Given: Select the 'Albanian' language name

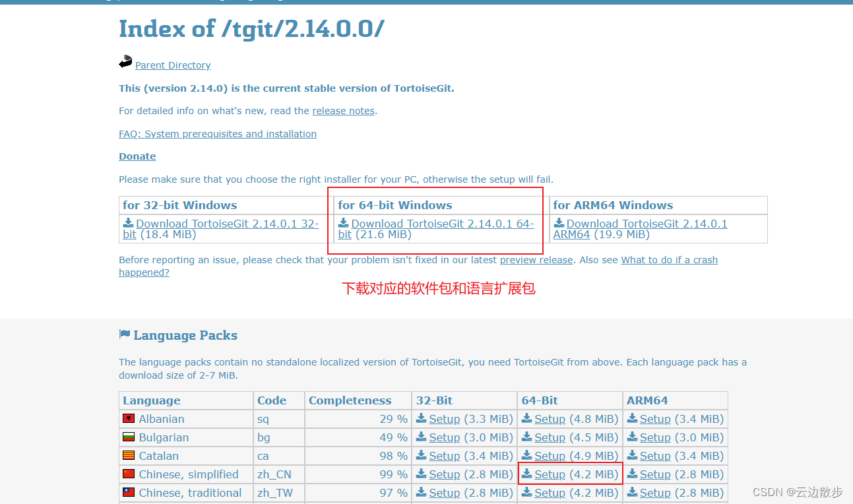Looking at the screenshot, I should [162, 419].
